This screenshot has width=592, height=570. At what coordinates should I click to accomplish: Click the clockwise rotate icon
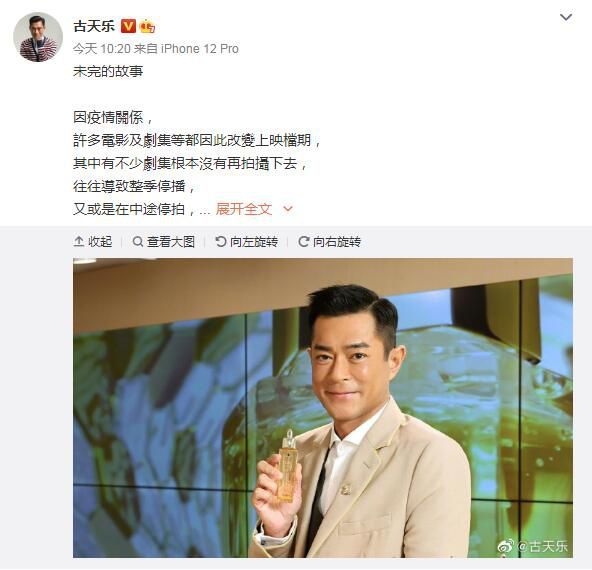(x=304, y=242)
